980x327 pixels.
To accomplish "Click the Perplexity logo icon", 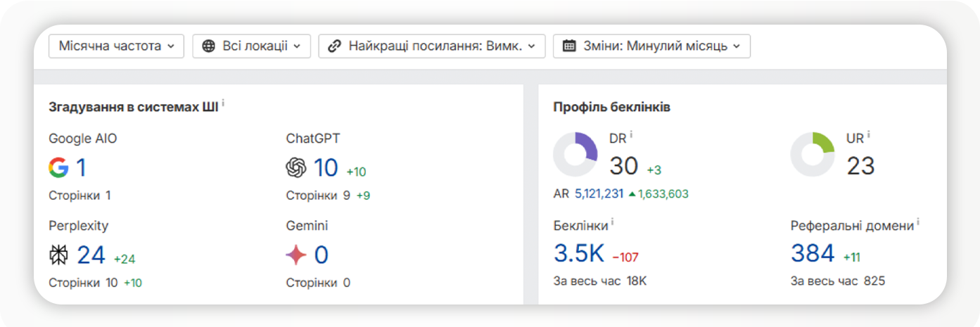I will point(58,255).
